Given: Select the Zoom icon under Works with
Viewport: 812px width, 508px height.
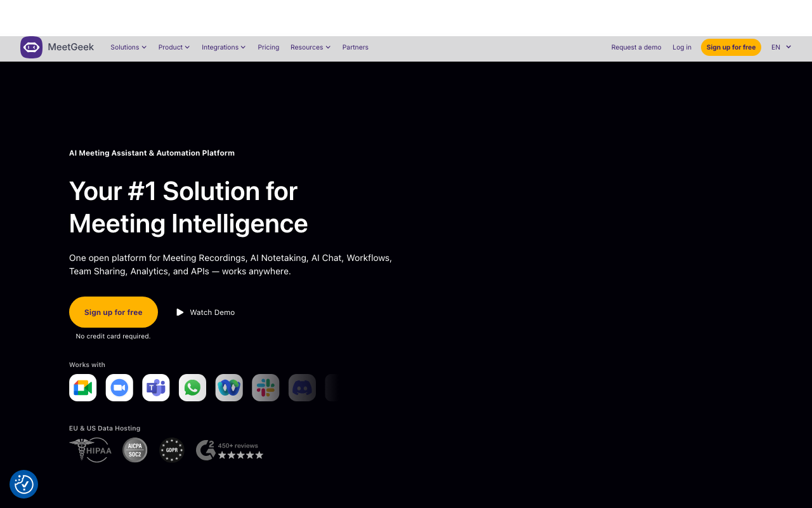Looking at the screenshot, I should [119, 387].
